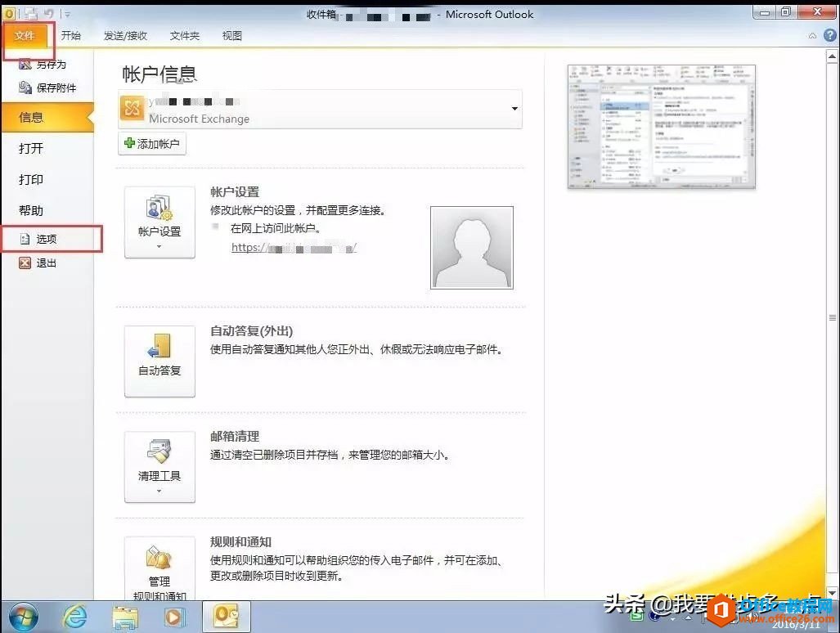
Task: Click the Outlook app icon in title bar
Action: coord(9,13)
